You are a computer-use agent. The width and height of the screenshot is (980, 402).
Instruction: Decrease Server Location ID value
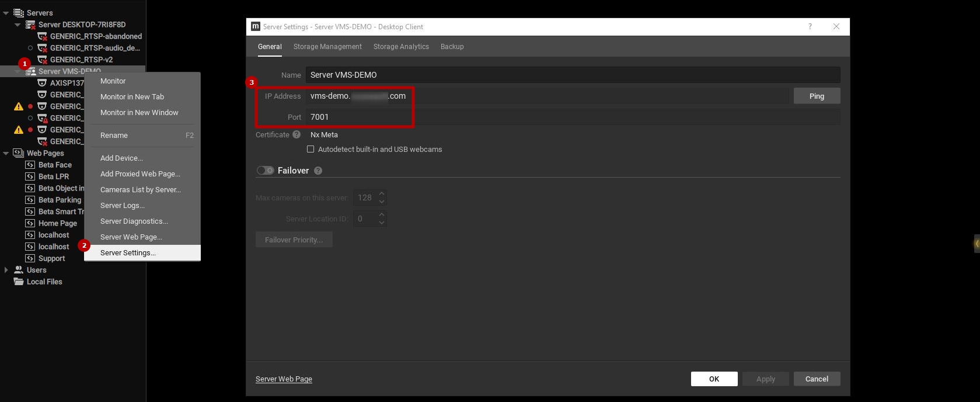click(x=382, y=223)
